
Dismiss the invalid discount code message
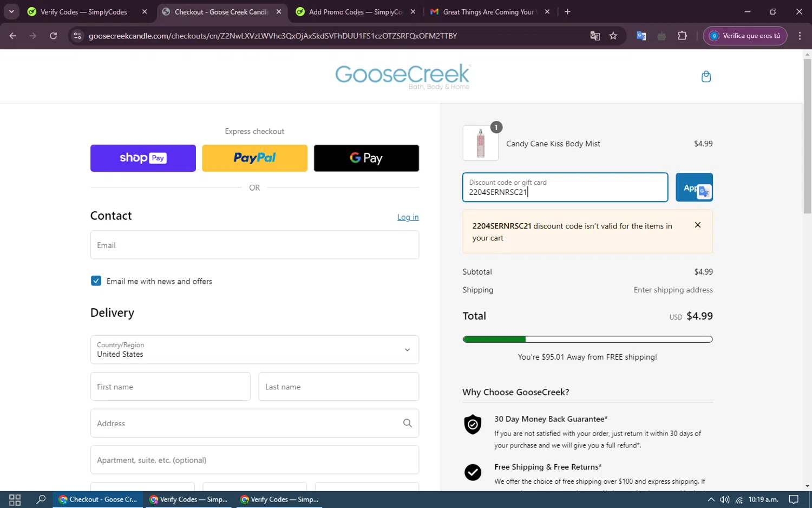point(698,225)
